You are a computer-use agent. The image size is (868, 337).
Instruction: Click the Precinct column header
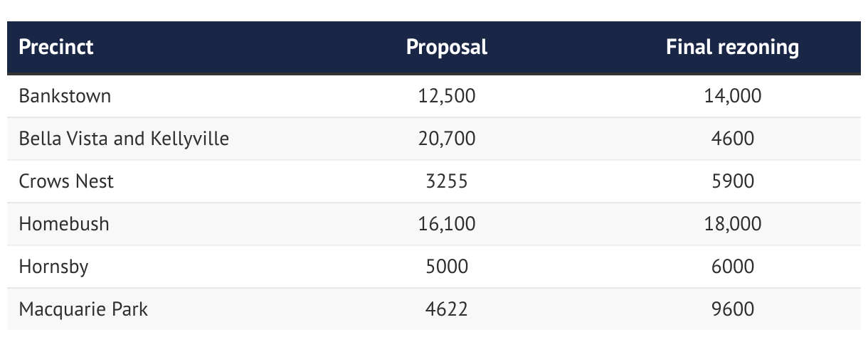tap(56, 48)
